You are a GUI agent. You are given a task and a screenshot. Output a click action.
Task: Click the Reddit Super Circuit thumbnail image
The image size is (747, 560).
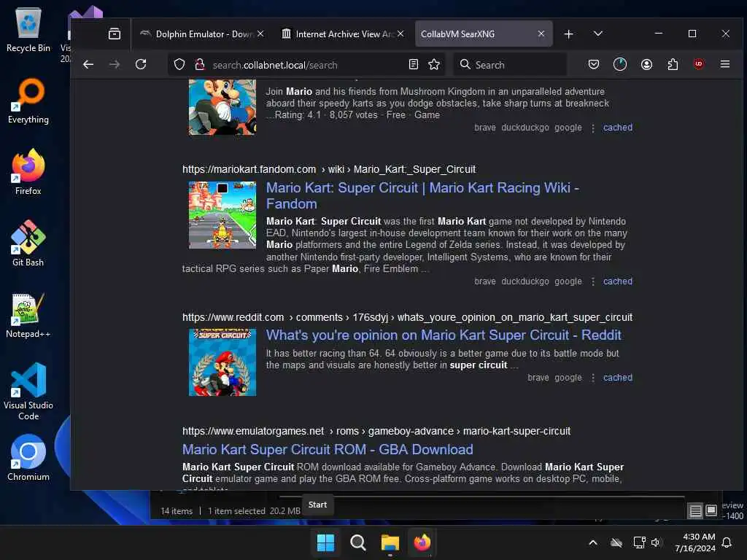click(x=222, y=362)
